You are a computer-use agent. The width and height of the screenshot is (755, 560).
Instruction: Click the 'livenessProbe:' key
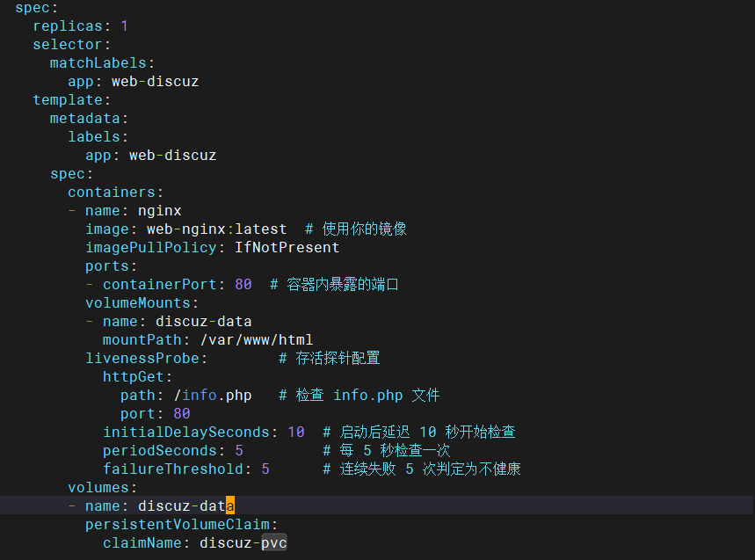pyautogui.click(x=147, y=359)
